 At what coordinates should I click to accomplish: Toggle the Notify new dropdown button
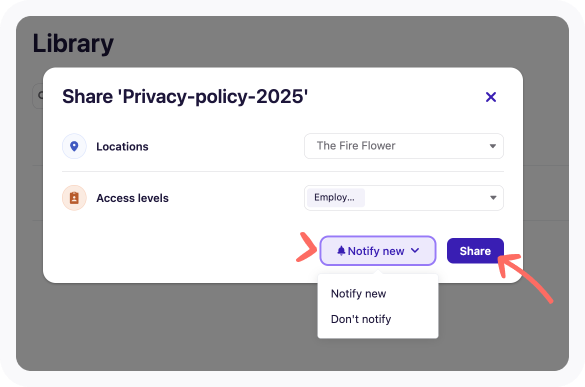click(x=378, y=251)
